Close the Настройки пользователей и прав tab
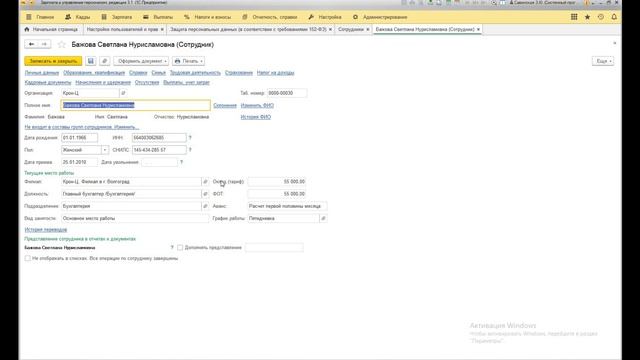 pos(162,29)
